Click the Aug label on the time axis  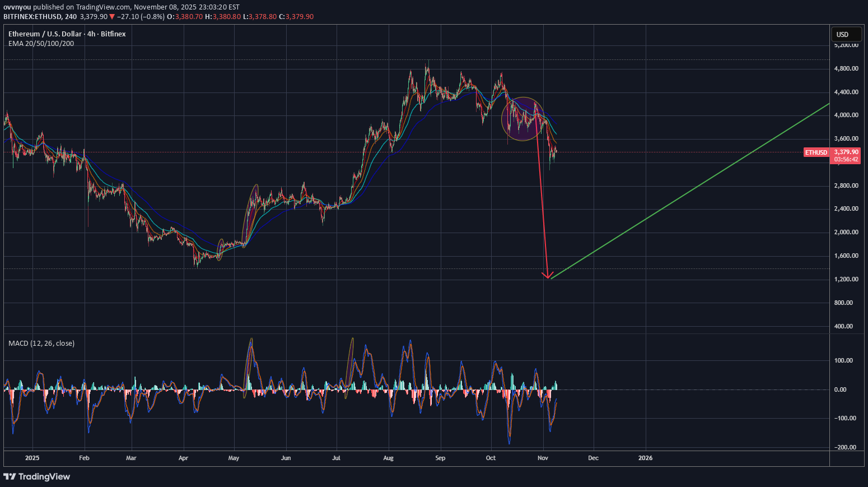coord(388,458)
